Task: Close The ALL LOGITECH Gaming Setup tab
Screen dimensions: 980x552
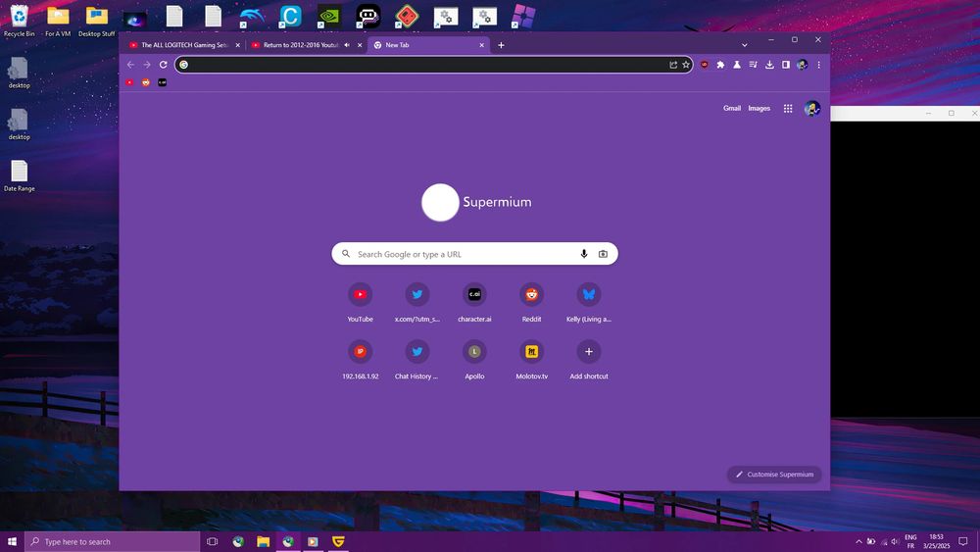Action: tap(237, 45)
